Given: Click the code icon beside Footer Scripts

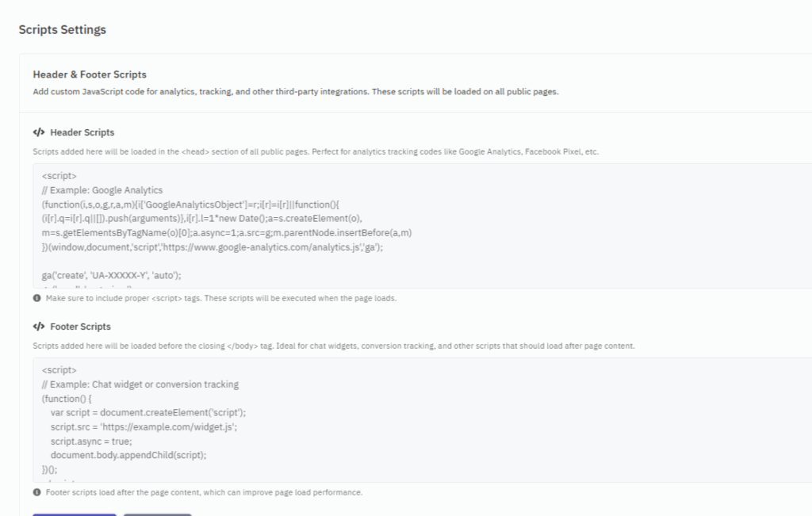Looking at the screenshot, I should (38, 327).
